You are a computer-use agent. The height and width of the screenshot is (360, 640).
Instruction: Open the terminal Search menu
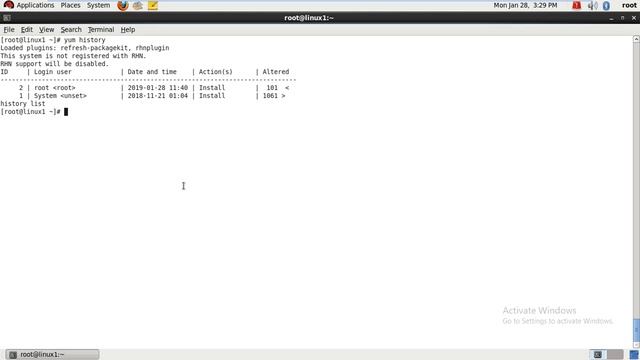coord(71,29)
